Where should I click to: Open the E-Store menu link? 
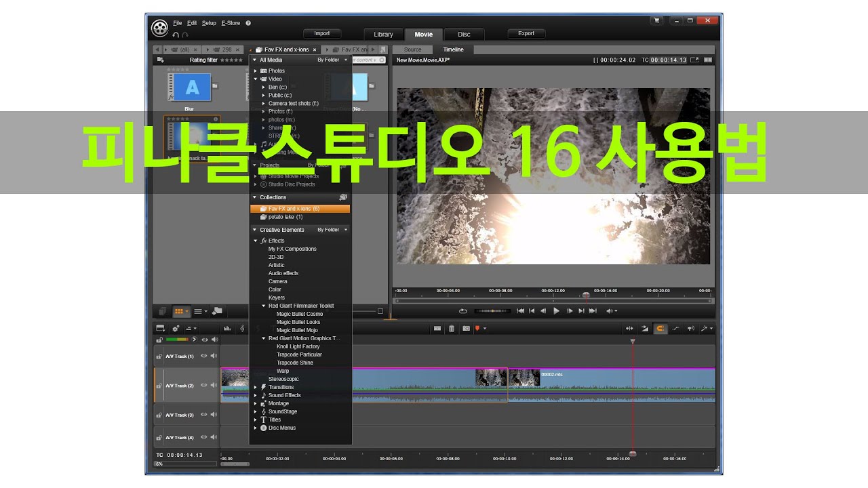pos(231,23)
